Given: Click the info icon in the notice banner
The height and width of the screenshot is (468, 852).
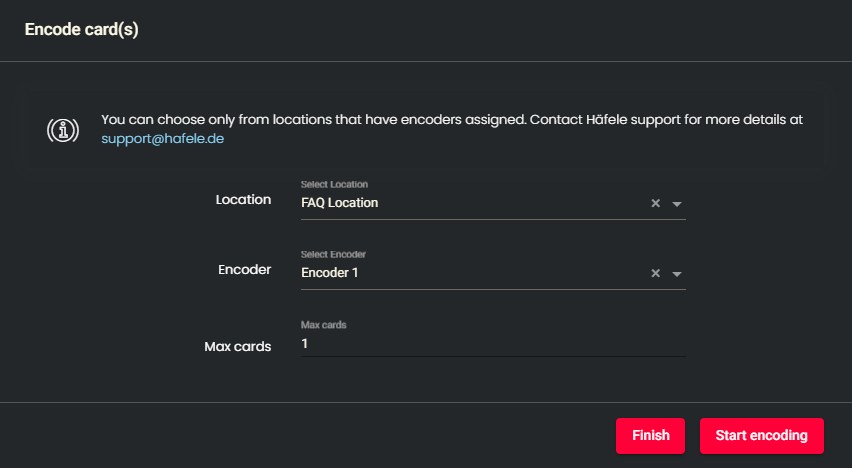Looking at the screenshot, I should pos(63,130).
